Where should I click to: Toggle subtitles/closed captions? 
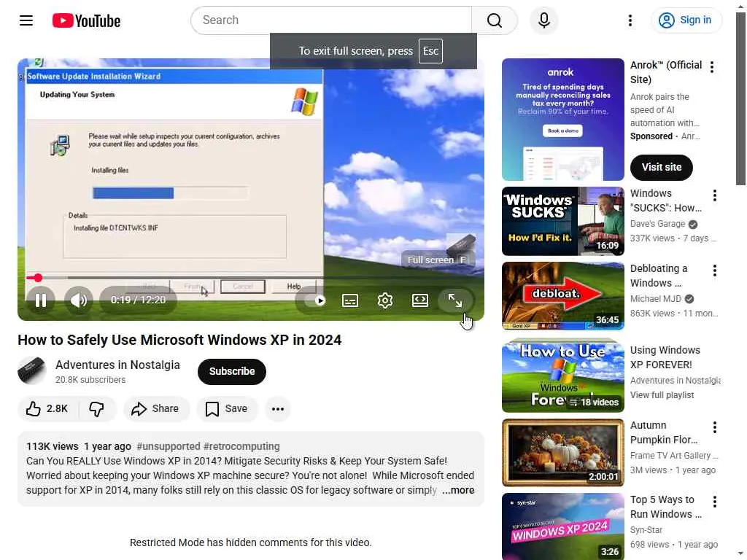coord(350,300)
